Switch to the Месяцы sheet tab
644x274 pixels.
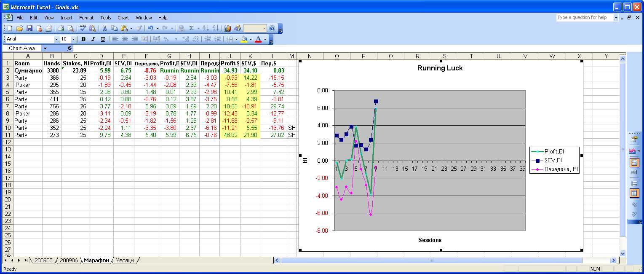click(125, 261)
